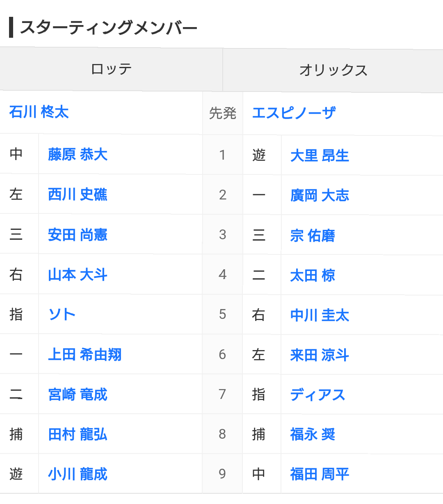
Task: Select 上田 希由翔 in Lotte lineup
Action: click(x=85, y=354)
